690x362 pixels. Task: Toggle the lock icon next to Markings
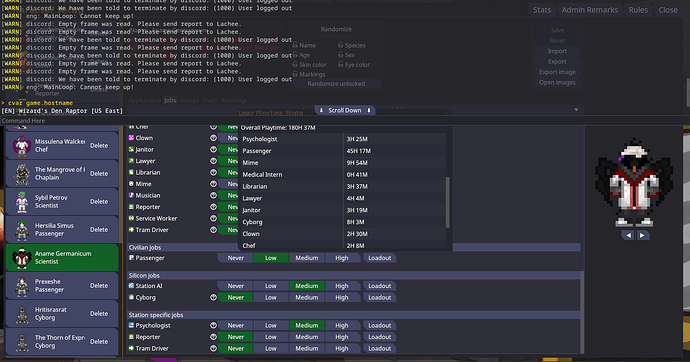tap(295, 74)
